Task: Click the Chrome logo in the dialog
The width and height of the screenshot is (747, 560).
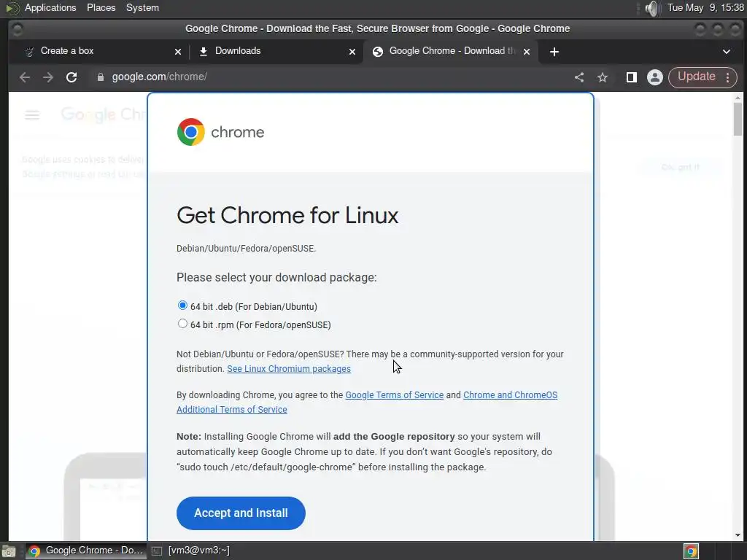Action: (191, 132)
